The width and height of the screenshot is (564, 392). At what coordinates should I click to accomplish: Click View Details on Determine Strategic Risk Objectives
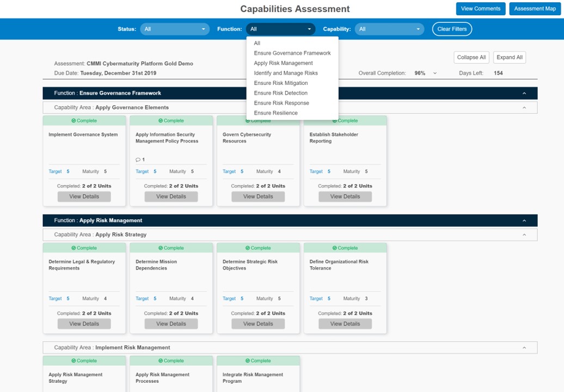click(258, 323)
